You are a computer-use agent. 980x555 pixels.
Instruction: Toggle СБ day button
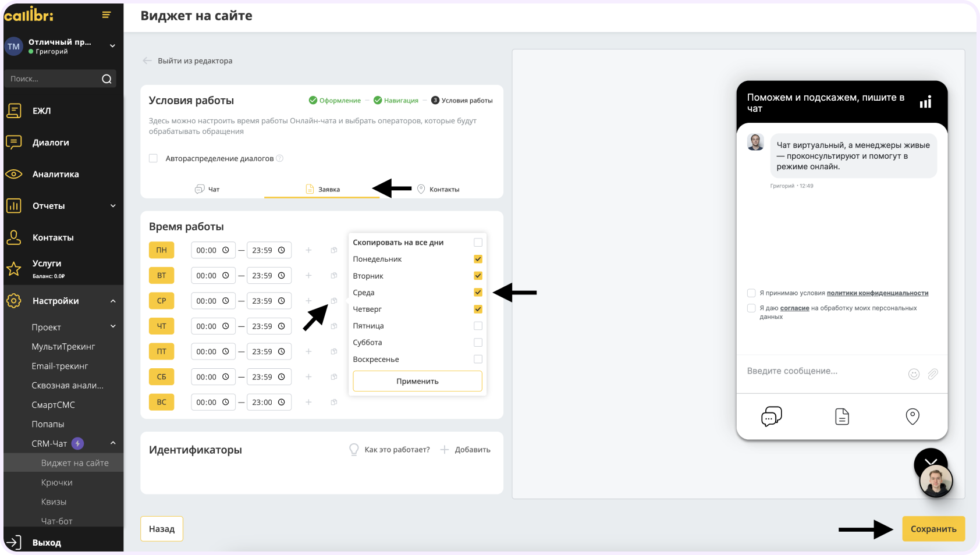(161, 377)
